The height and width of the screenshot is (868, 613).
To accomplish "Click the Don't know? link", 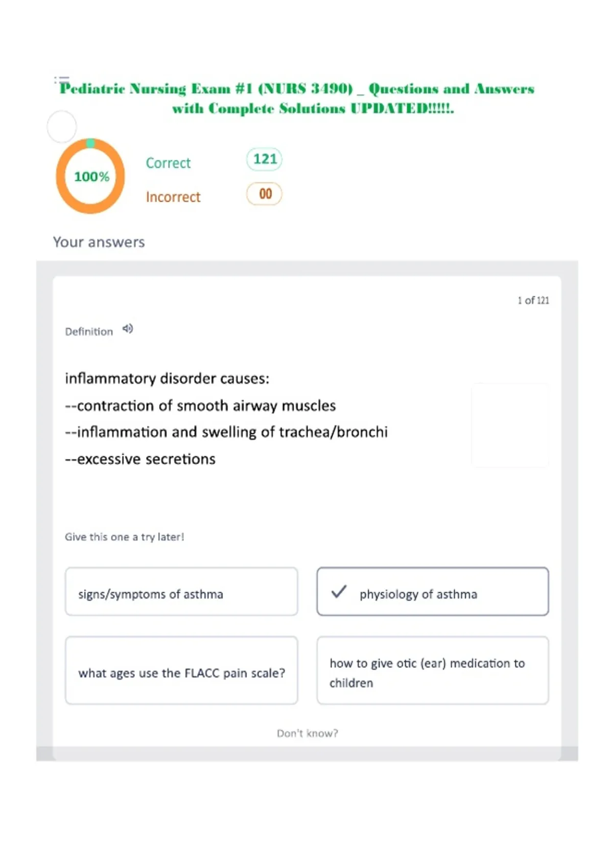I will tap(307, 733).
